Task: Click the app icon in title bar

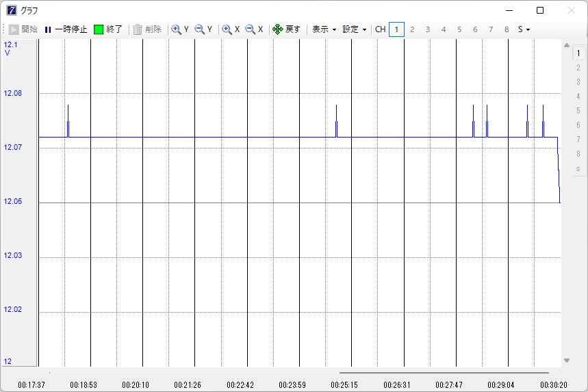Action: click(12, 10)
